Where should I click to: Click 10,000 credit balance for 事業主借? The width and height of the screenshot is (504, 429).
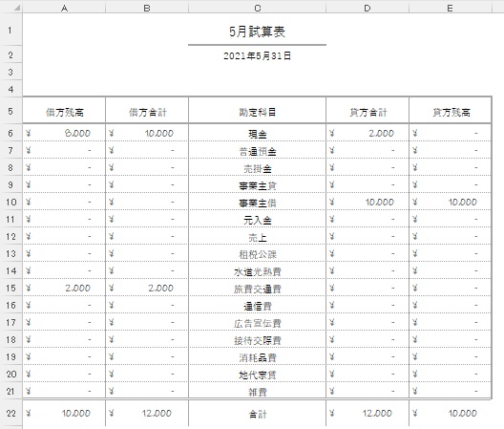[x=450, y=202]
